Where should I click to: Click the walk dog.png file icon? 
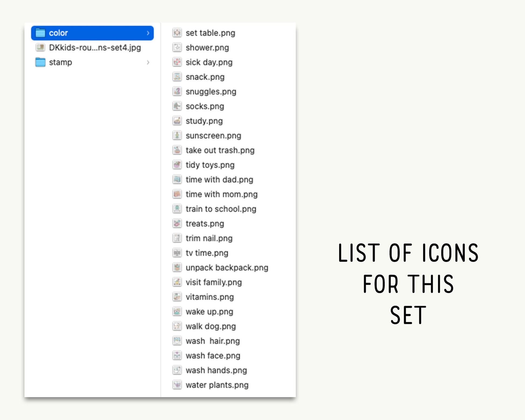(177, 326)
